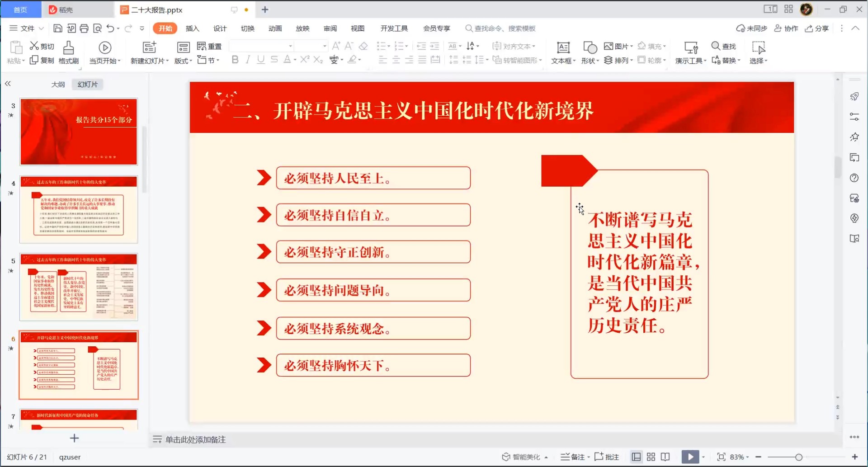Open the Insert (插入) ribbon tab
This screenshot has height=467, width=868.
pos(192,28)
